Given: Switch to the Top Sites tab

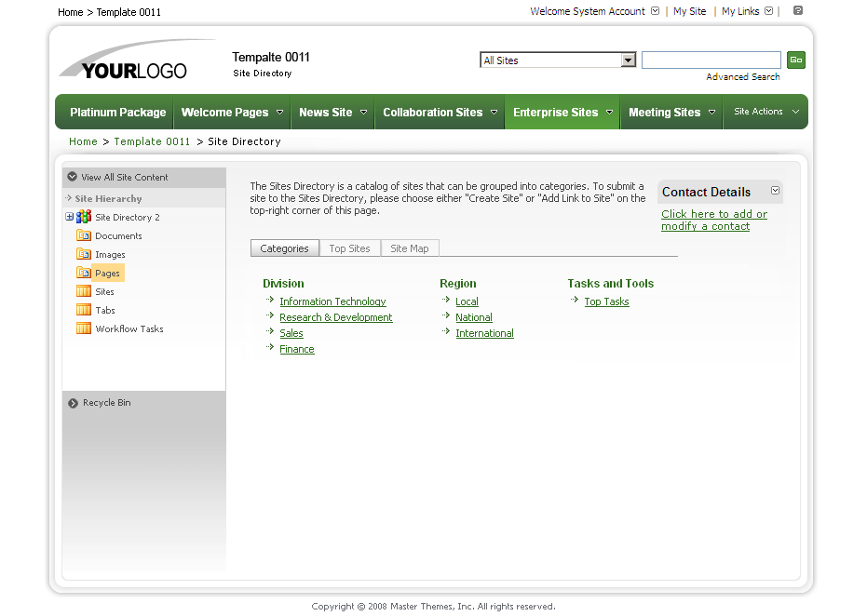Looking at the screenshot, I should (349, 248).
